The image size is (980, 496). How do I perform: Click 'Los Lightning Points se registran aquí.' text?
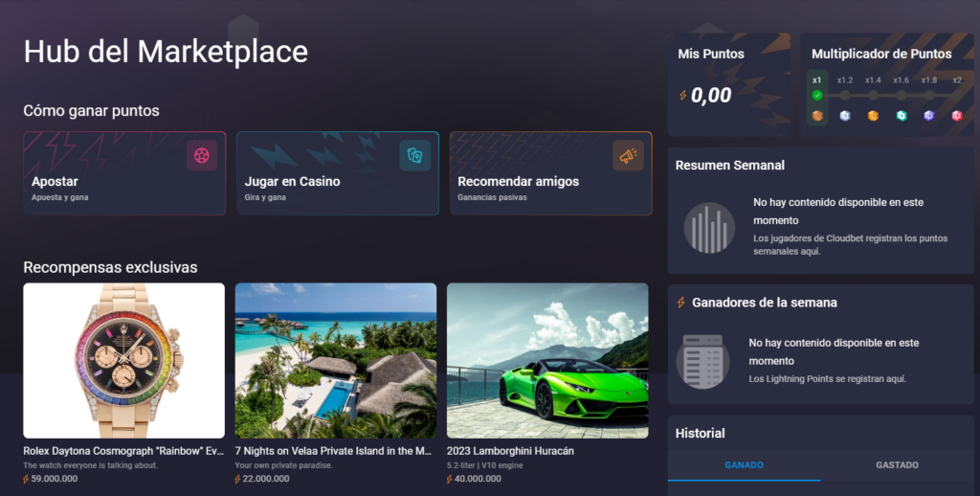pos(828,379)
